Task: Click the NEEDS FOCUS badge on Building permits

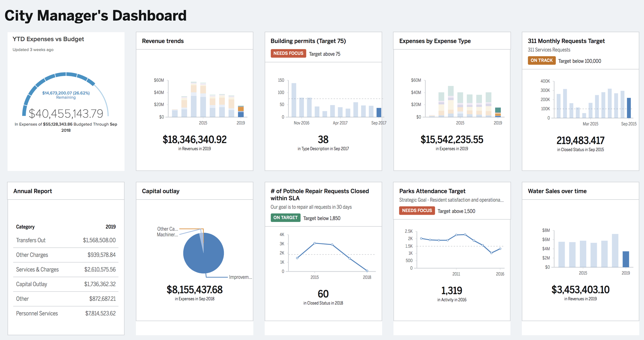Action: [x=288, y=53]
